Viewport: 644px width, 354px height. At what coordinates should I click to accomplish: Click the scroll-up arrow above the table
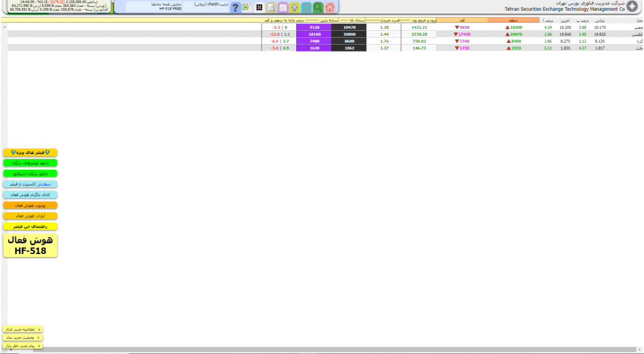coord(4,26)
